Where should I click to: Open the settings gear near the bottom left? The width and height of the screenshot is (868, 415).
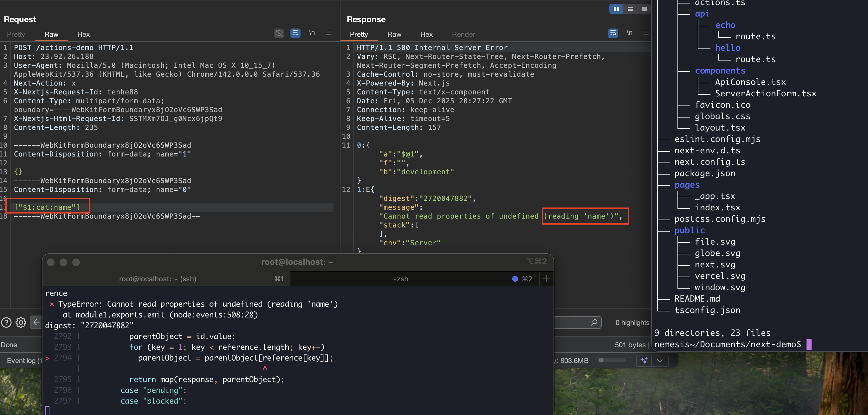[x=21, y=322]
